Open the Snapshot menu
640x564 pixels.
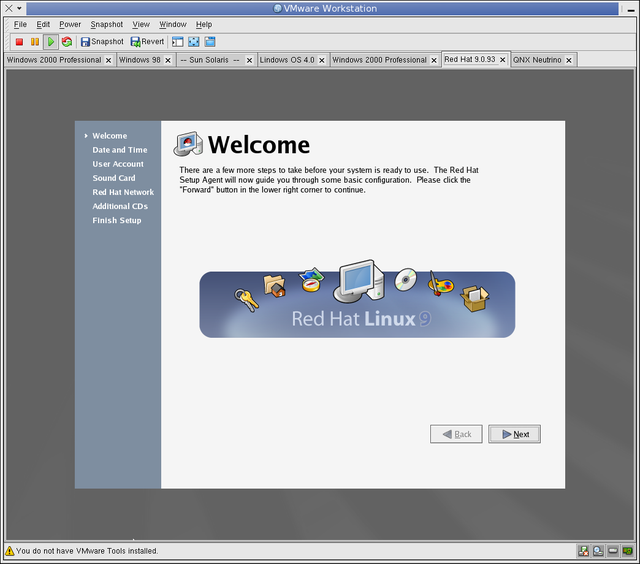click(x=107, y=24)
